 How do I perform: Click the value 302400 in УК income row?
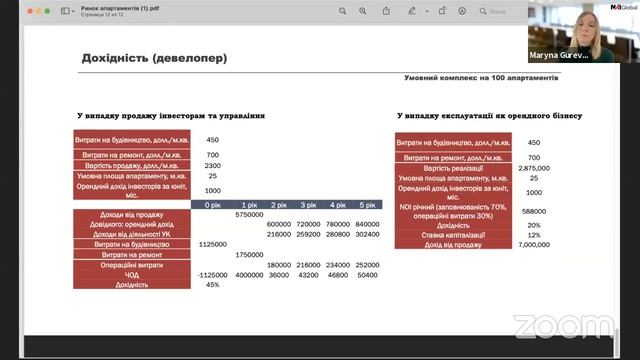pos(367,234)
